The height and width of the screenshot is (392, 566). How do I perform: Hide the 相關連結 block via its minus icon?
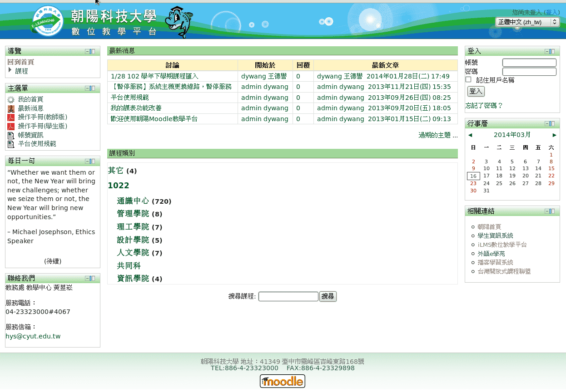[547, 211]
